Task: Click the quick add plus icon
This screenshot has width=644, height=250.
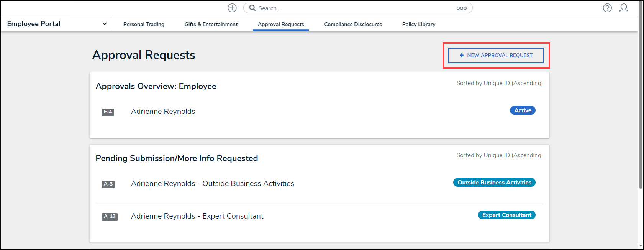Action: [x=232, y=8]
